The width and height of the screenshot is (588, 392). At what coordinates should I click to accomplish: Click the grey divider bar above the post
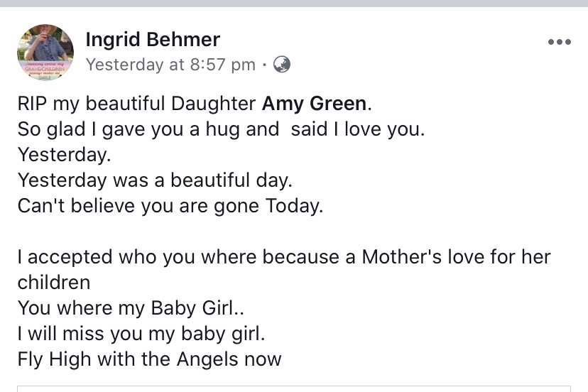[294, 4]
